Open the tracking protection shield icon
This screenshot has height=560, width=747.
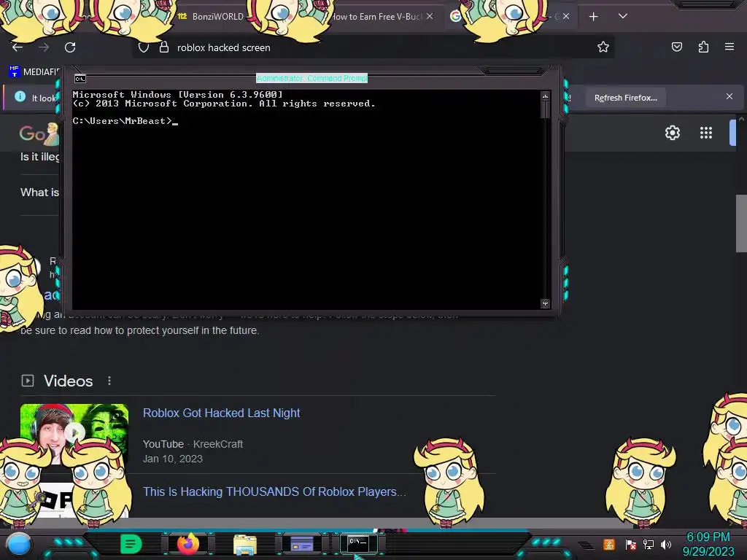tap(144, 47)
